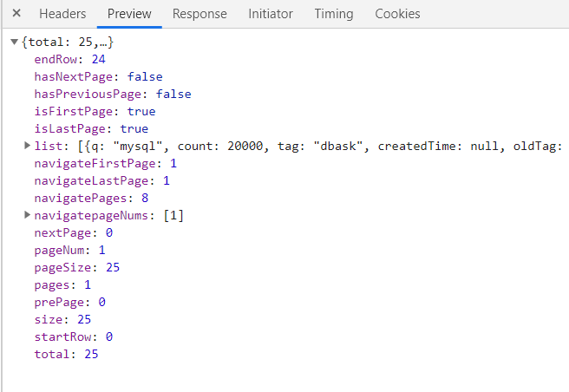Click the startRow: 0 row
This screenshot has height=392, width=569.
tap(74, 336)
